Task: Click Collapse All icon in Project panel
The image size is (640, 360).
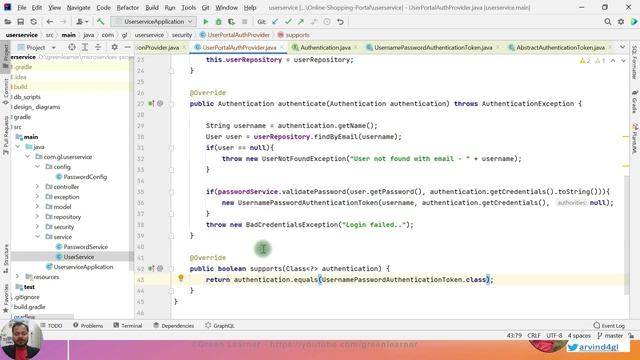Action: [98, 47]
